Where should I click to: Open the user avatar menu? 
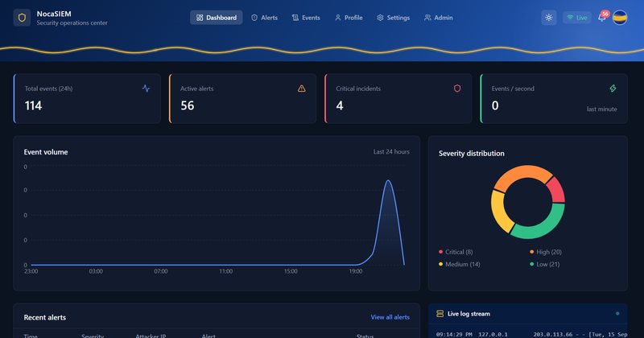point(620,18)
